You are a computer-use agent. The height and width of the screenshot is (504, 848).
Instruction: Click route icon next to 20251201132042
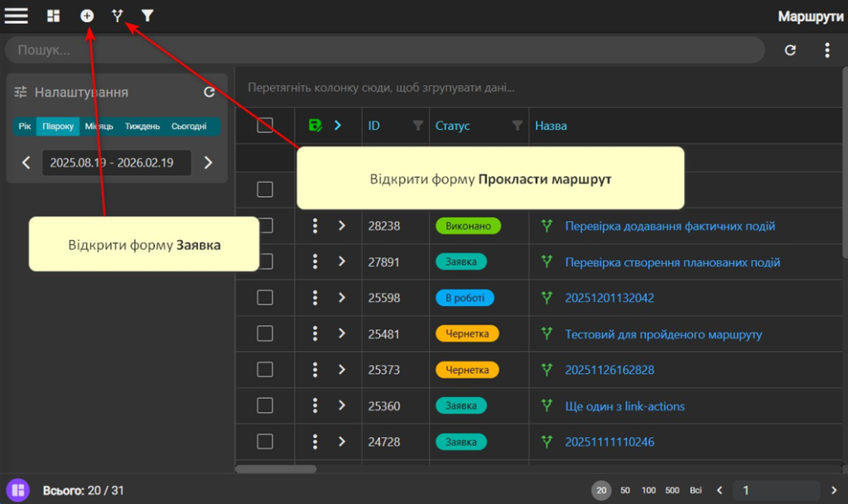tap(547, 298)
